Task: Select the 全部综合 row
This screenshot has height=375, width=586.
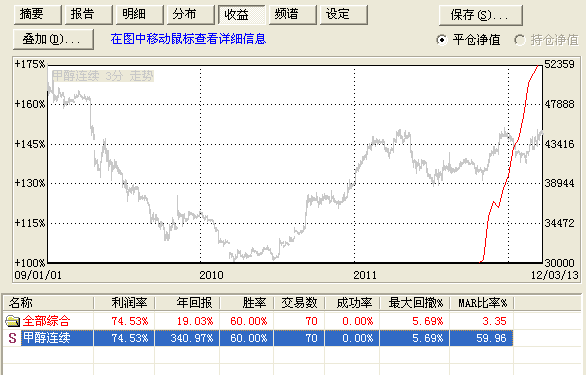Action: click(x=259, y=321)
